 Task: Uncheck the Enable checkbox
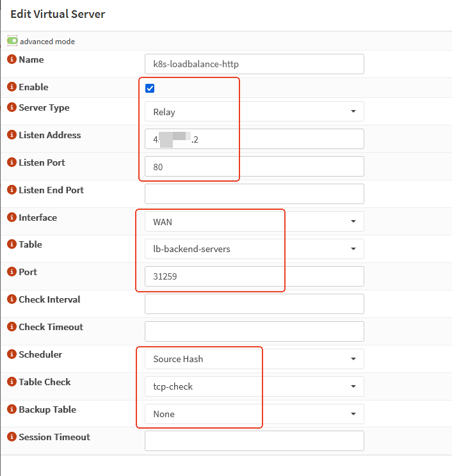[150, 88]
